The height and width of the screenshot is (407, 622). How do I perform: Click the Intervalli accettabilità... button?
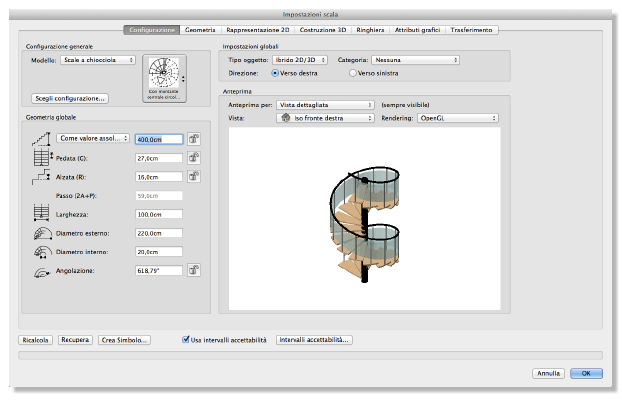pos(314,340)
